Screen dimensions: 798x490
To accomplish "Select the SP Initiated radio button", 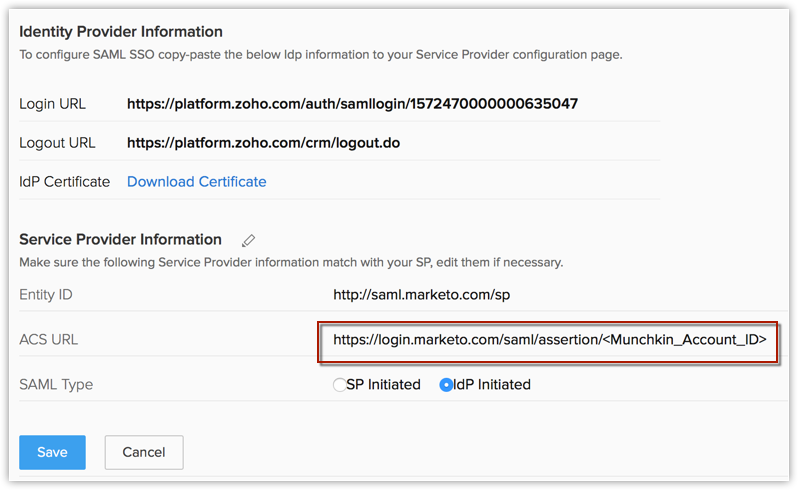I will coord(340,385).
